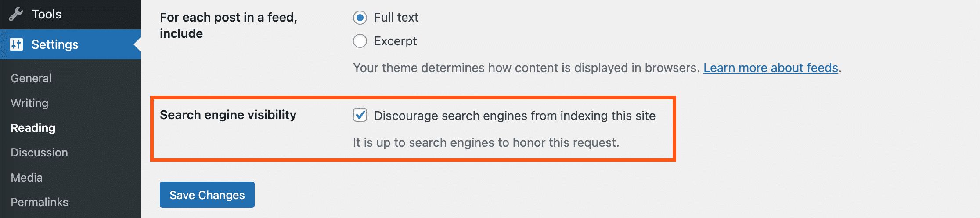Viewport: 980px width, 218px height.
Task: Open the Settings menu label
Action: click(55, 44)
